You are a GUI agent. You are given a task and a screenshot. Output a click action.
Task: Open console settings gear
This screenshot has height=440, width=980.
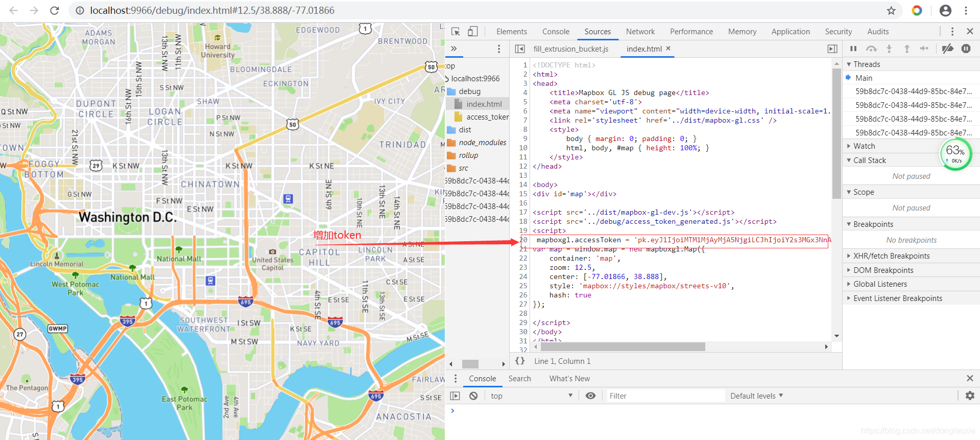pyautogui.click(x=970, y=396)
